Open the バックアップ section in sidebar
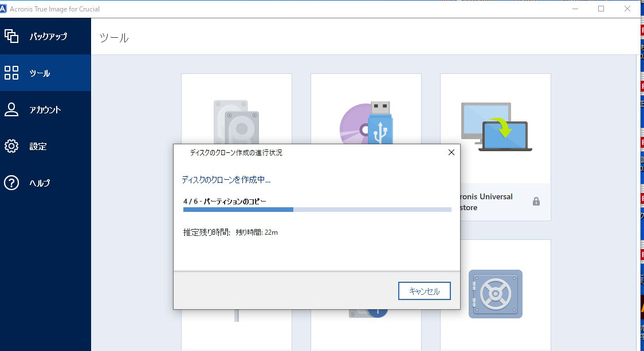Screen dimensions: 644x351 [45, 36]
